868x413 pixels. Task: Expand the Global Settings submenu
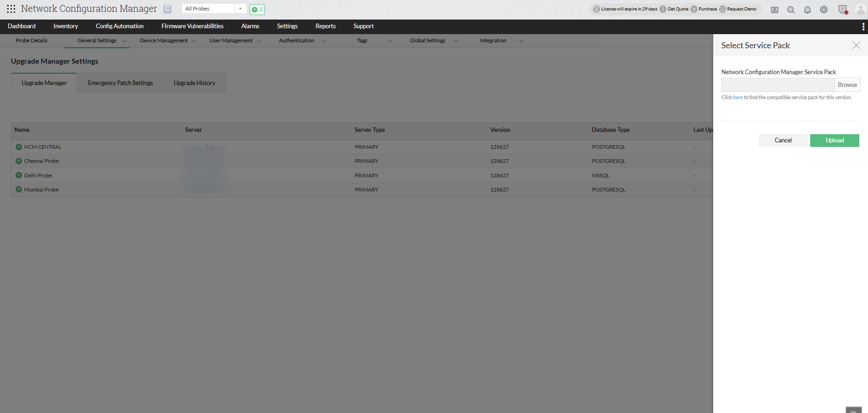tap(456, 41)
